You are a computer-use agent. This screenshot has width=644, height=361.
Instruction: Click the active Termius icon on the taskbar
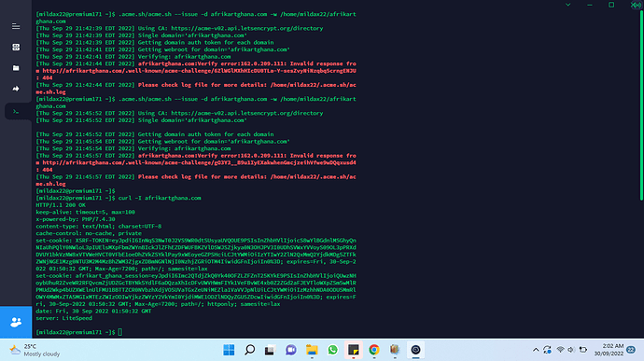415,350
